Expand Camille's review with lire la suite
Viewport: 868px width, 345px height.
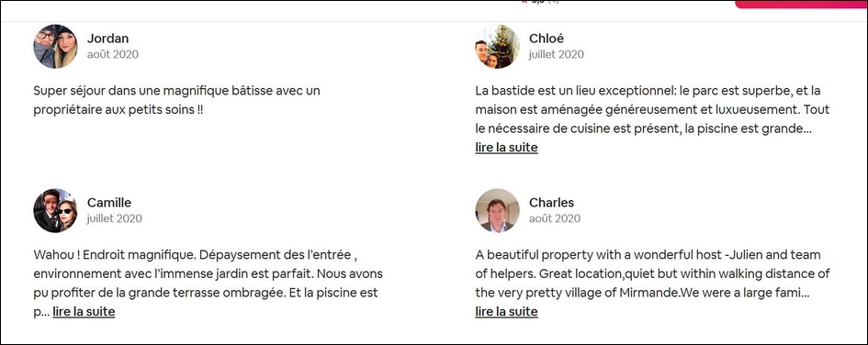(x=85, y=312)
